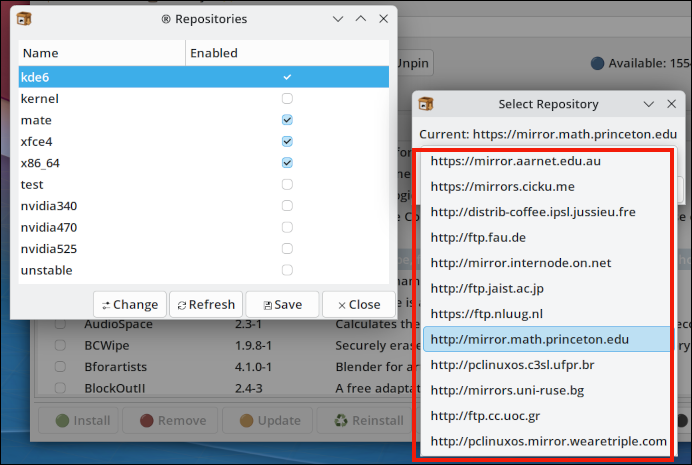Click the green Install button icon
This screenshot has height=465, width=692.
(62, 421)
